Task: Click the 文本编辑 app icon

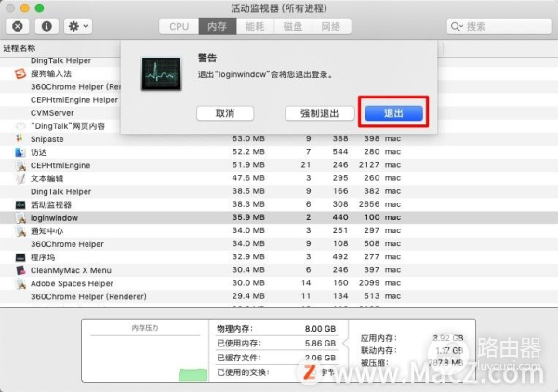Action: [x=20, y=178]
